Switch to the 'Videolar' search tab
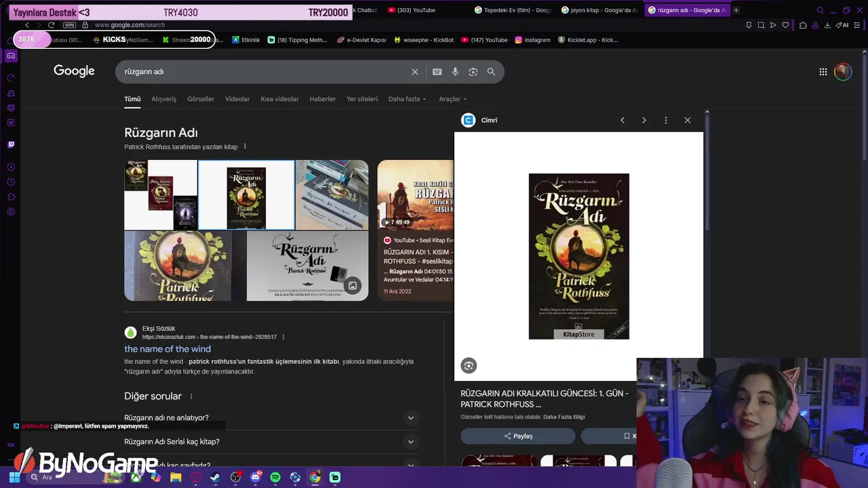 [x=237, y=99]
